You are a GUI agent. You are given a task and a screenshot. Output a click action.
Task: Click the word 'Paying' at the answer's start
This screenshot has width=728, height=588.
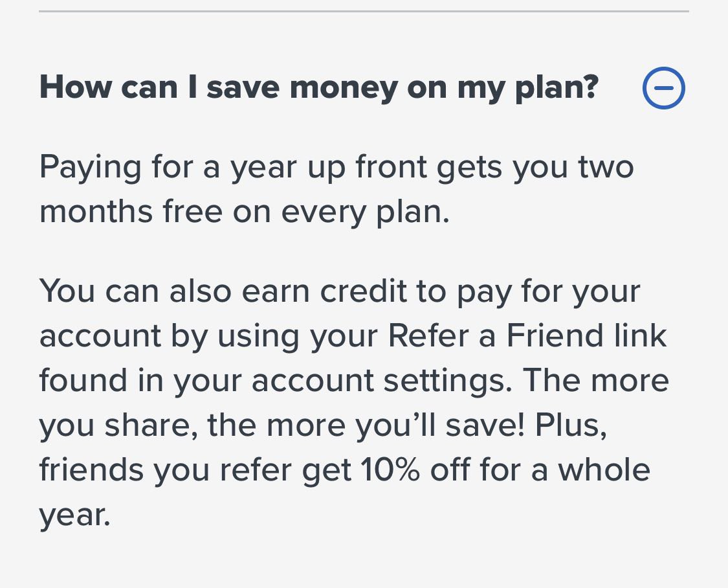pos(90,168)
